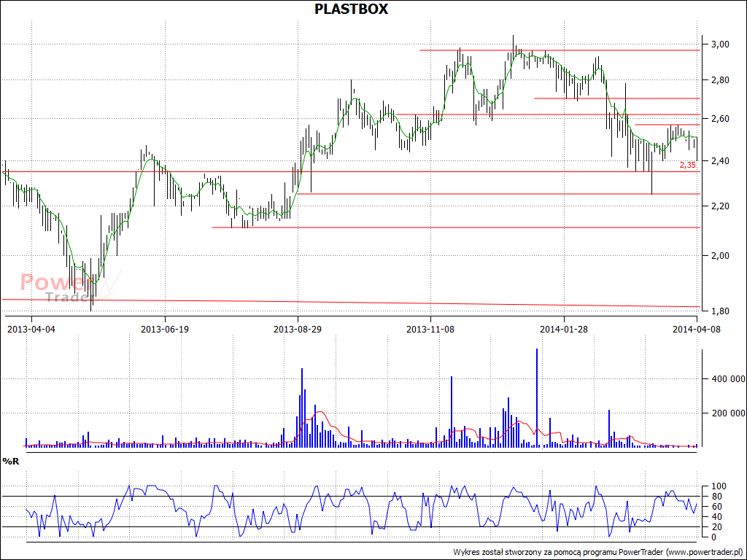Viewport: 747px width, 560px height.
Task: Select the 2013-06-19 date label
Action: point(166,329)
